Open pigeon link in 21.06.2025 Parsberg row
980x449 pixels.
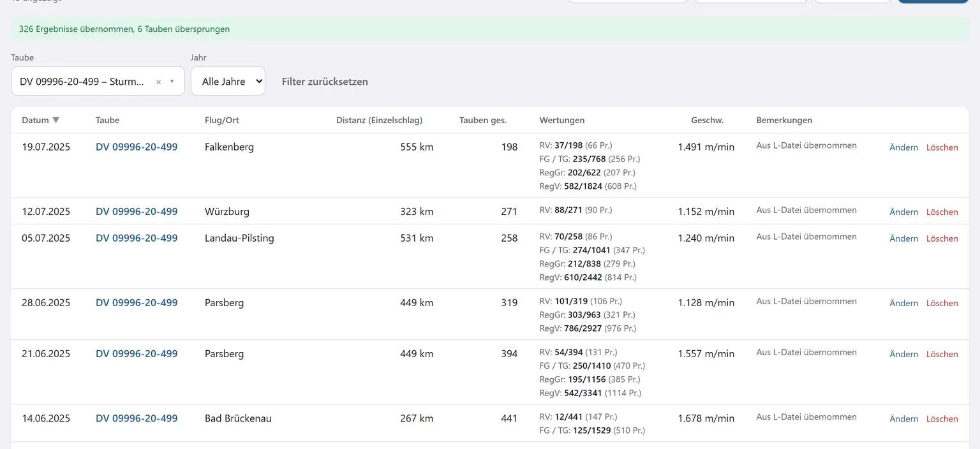tap(137, 353)
